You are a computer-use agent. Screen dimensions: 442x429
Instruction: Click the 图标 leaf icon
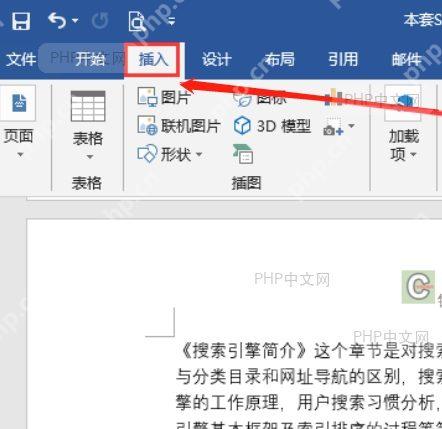point(242,98)
